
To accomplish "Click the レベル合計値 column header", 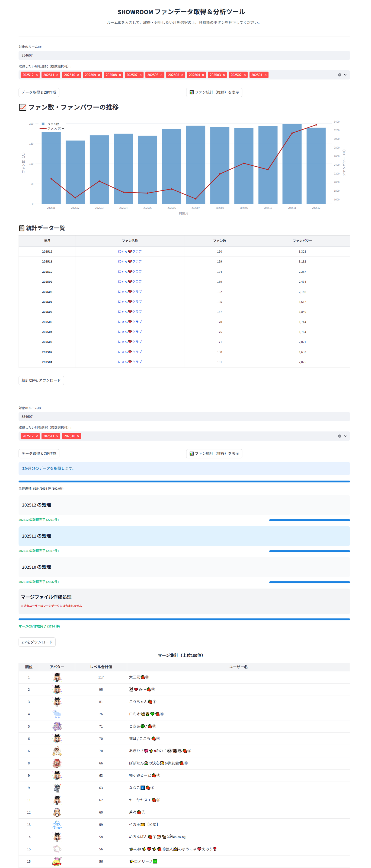I will coord(101,667).
